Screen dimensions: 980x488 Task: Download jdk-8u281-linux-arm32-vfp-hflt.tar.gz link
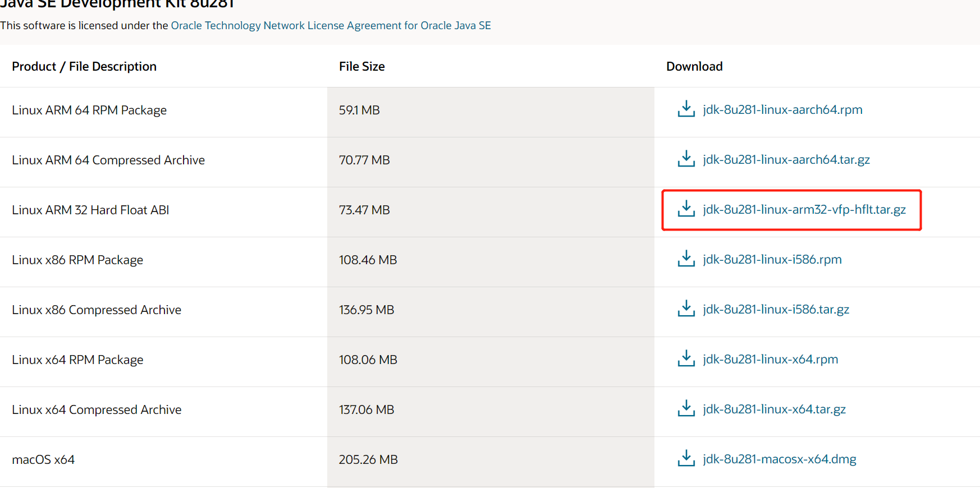(804, 209)
